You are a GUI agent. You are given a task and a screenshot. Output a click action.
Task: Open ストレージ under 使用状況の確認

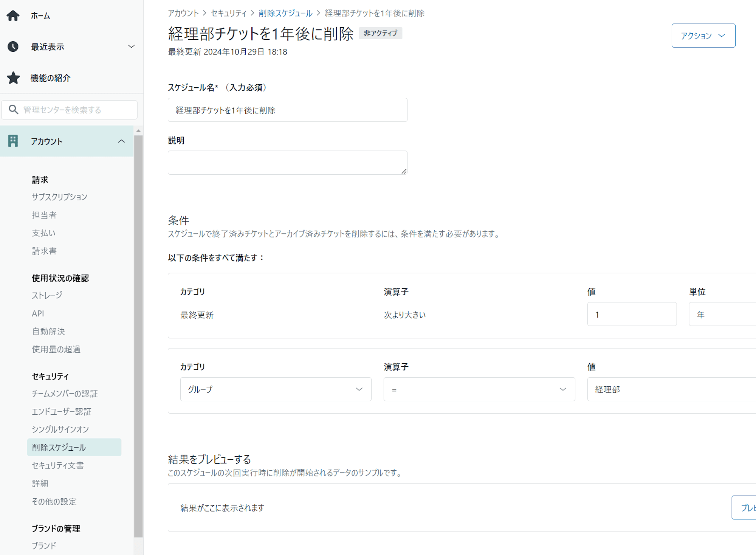[x=47, y=295]
